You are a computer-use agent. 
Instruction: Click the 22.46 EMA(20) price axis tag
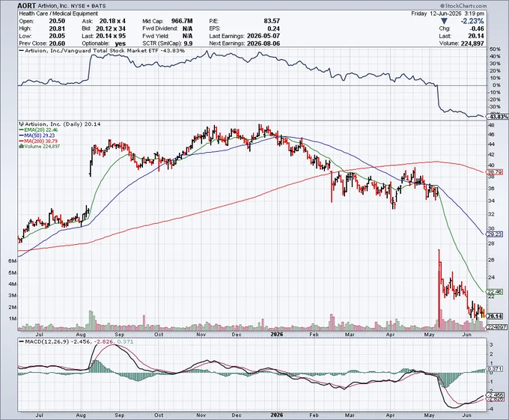[x=495, y=292]
